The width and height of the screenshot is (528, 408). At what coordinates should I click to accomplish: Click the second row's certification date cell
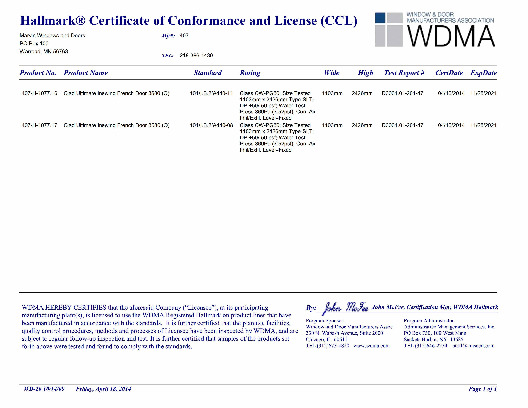[450, 125]
